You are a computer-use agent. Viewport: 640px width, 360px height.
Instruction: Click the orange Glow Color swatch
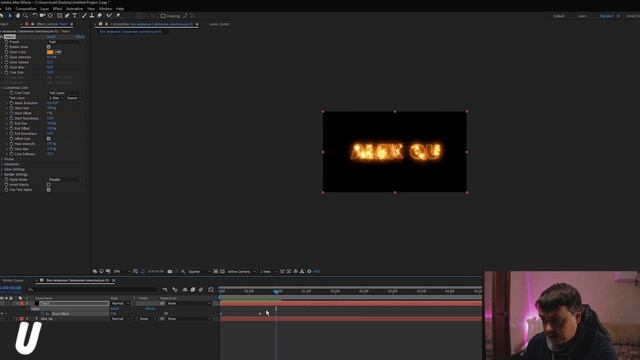50,52
